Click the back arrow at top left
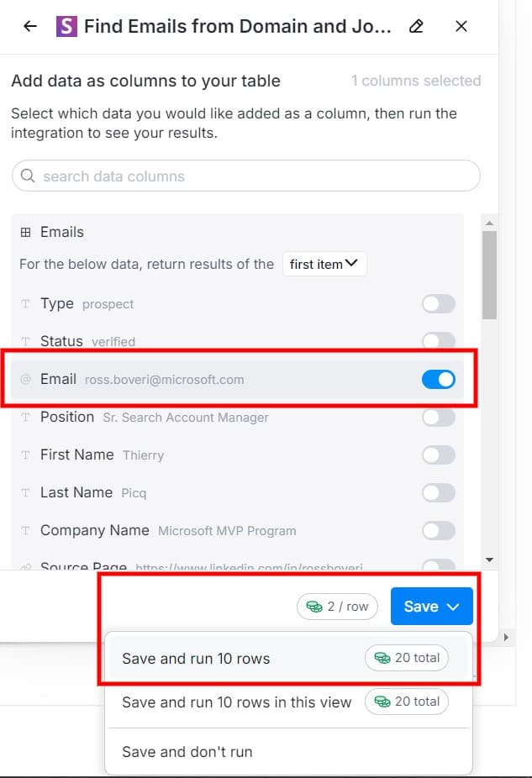This screenshot has width=532, height=778. pyautogui.click(x=29, y=26)
